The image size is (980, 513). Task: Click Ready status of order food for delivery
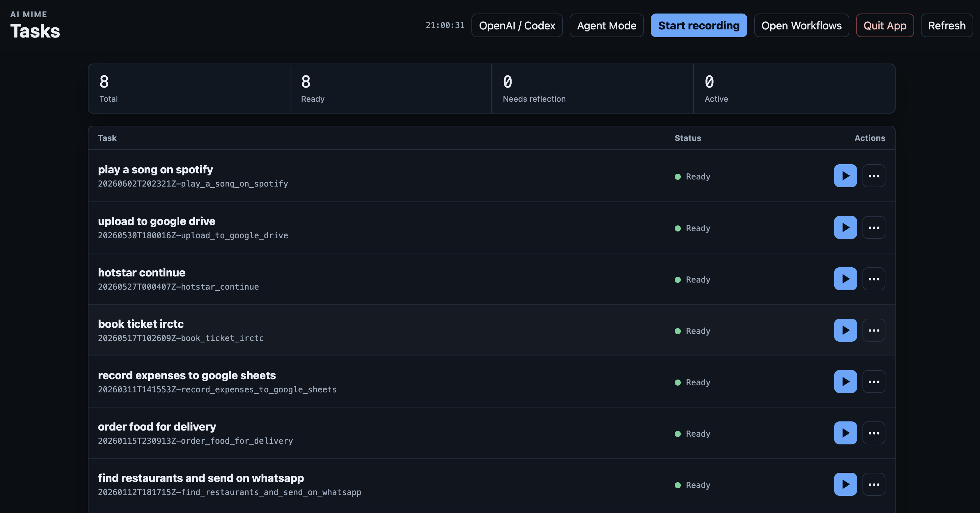692,434
